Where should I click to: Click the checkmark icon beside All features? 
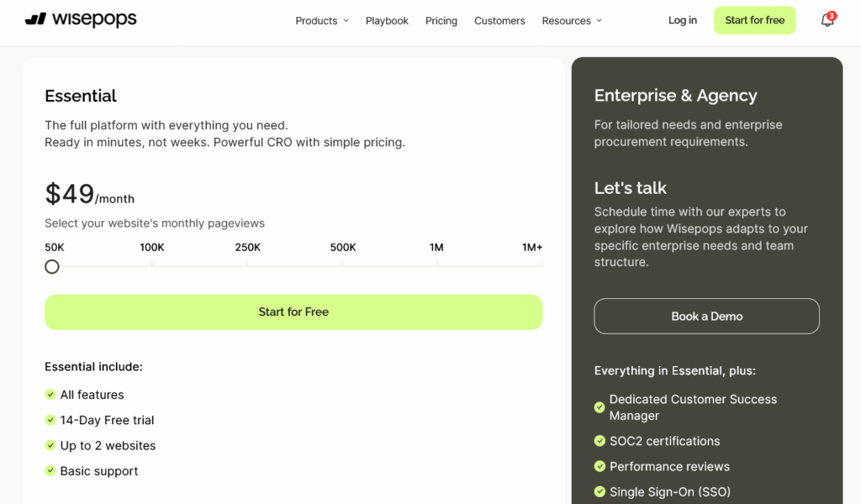(50, 394)
